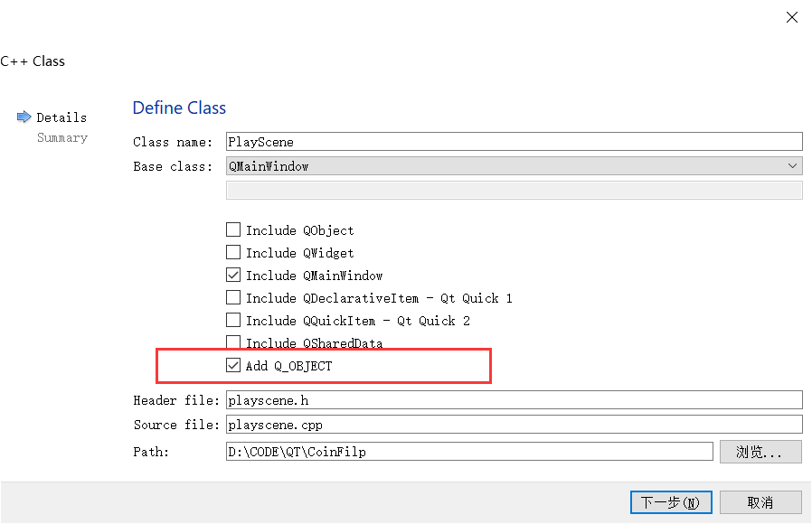Tick Include QQuickItem - Qt Quick 2
The width and height of the screenshot is (812, 524).
pyautogui.click(x=233, y=320)
